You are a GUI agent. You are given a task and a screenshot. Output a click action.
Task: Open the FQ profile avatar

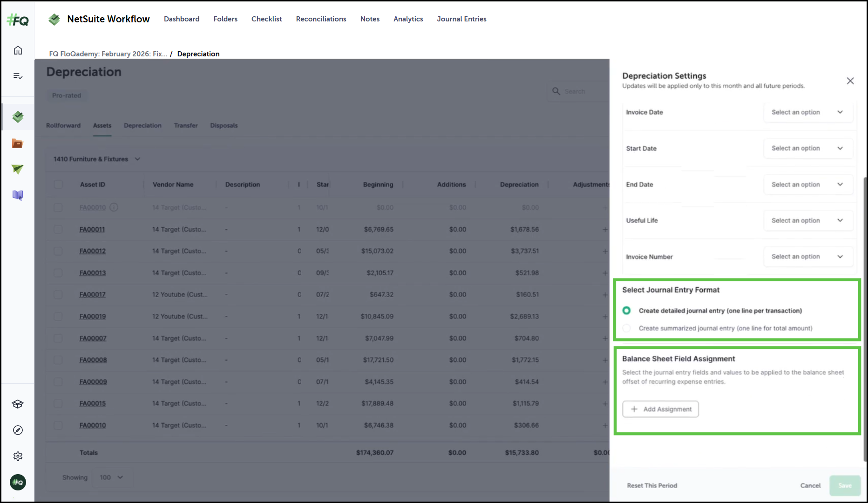coord(18,483)
